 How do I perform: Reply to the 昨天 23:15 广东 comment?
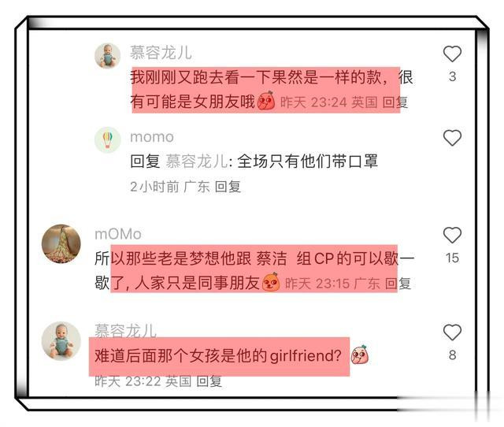[398, 284]
